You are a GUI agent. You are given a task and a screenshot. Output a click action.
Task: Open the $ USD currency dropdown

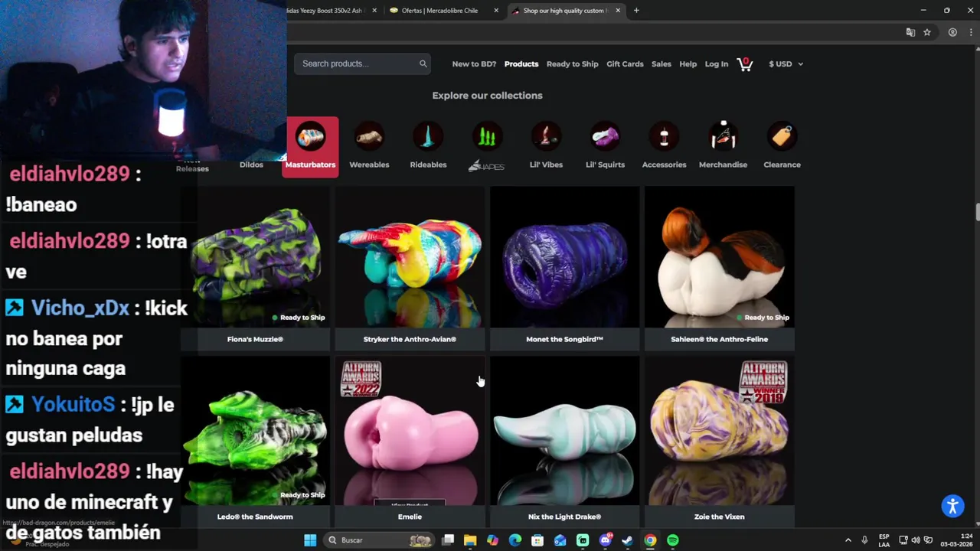pos(786,64)
